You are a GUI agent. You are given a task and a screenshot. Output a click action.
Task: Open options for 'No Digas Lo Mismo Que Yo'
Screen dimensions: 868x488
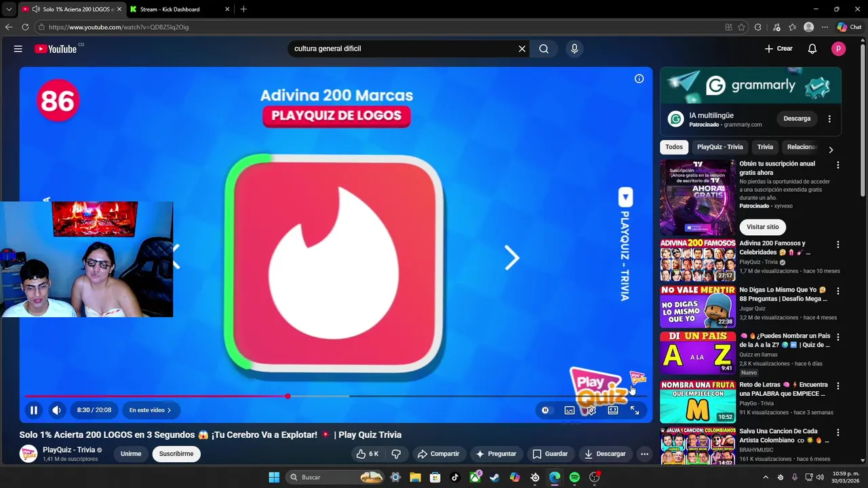[838, 291]
